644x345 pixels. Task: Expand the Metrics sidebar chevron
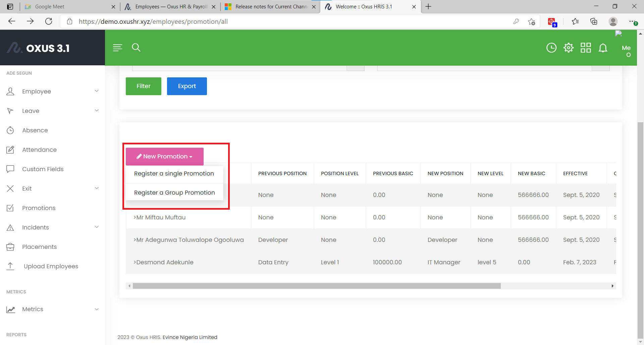(97, 309)
